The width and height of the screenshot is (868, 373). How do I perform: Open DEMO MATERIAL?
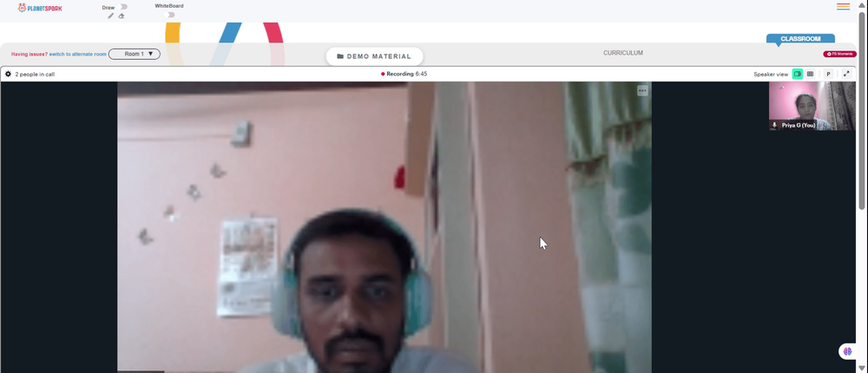tap(374, 56)
